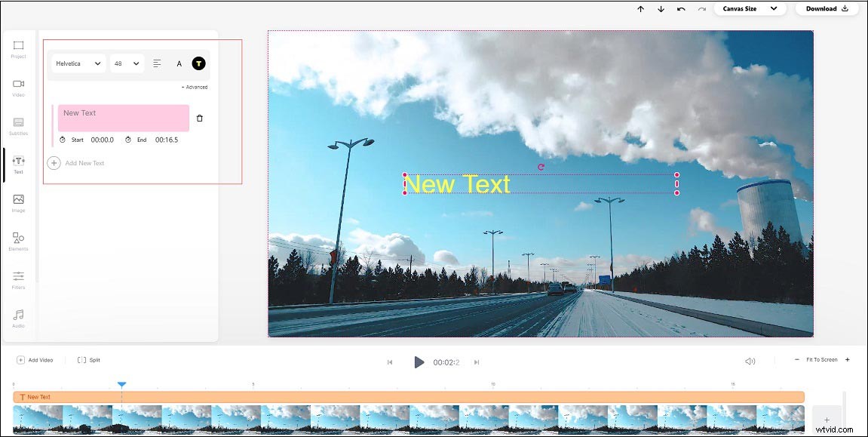
Task: Open the Image panel from the sidebar
Action: tap(18, 204)
